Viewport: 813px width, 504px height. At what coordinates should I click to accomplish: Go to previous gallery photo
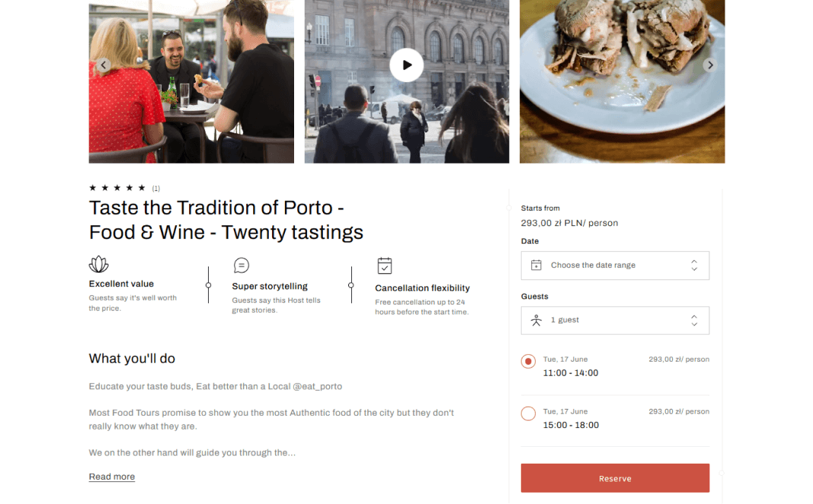coord(104,65)
